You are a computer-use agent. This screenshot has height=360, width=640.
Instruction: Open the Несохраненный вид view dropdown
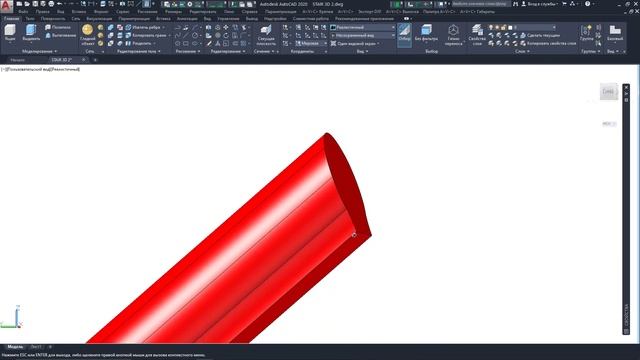[362, 36]
